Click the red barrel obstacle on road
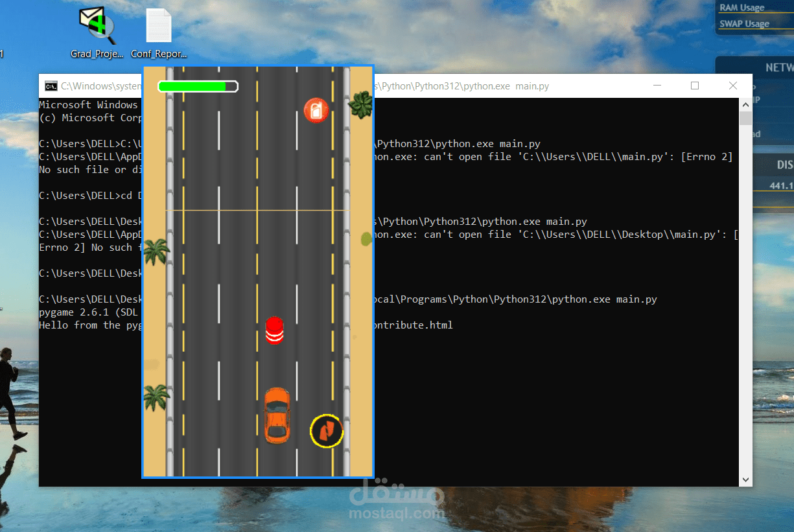The height and width of the screenshot is (532, 794). click(274, 330)
